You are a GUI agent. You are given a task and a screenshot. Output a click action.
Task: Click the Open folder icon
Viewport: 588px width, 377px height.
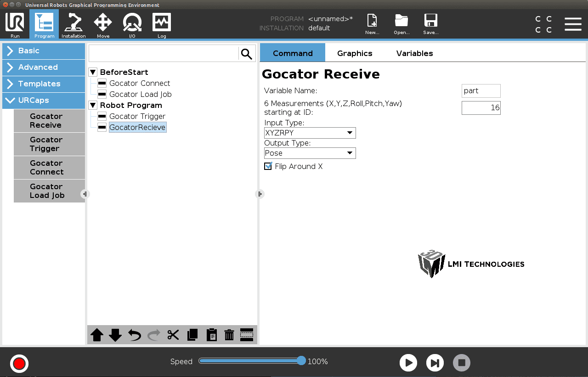click(401, 24)
